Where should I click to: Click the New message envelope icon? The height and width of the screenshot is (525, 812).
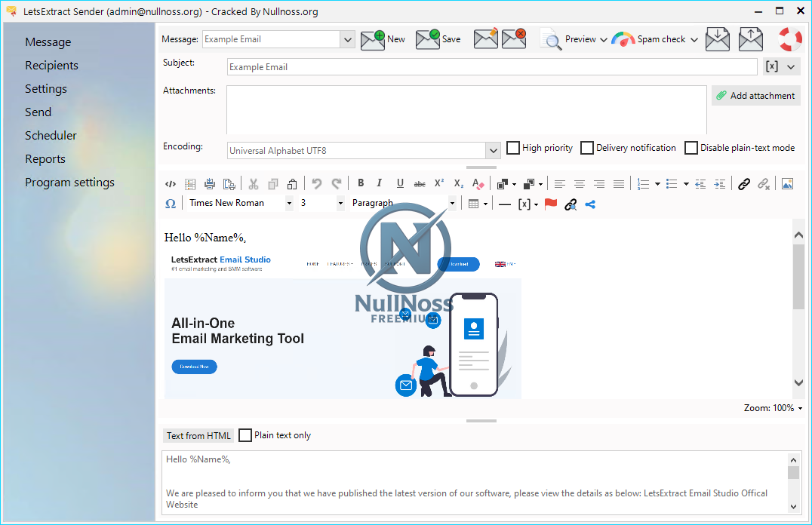tap(373, 39)
